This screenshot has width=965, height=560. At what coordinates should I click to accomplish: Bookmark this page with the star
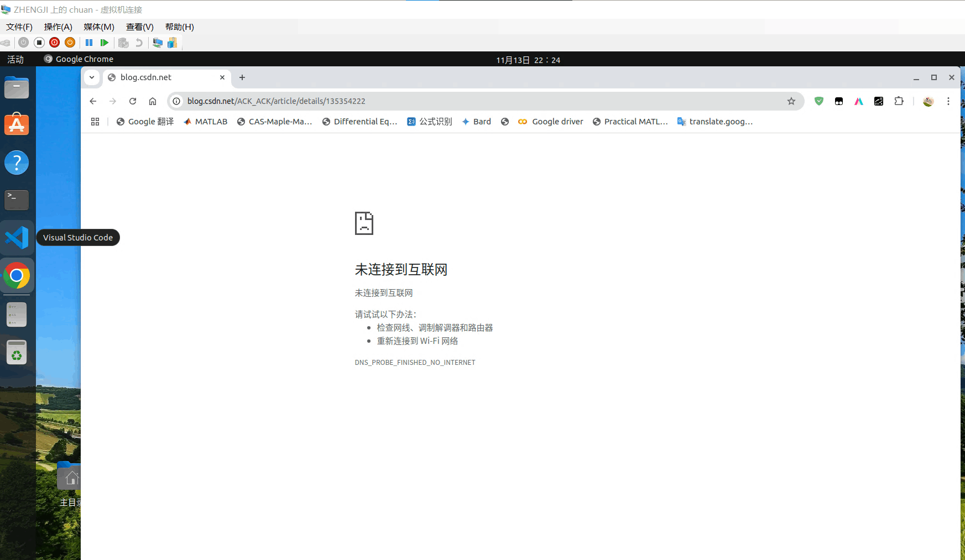pyautogui.click(x=791, y=101)
